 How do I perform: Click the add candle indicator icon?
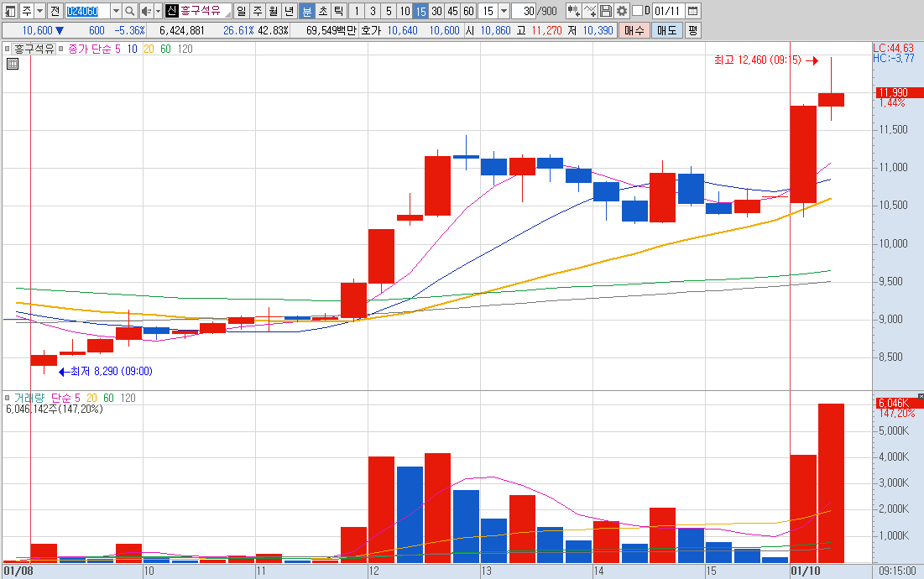(x=573, y=11)
